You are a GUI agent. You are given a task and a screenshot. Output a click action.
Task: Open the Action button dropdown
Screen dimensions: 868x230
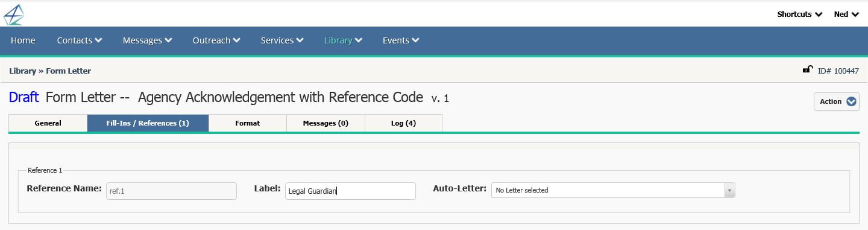[837, 101]
